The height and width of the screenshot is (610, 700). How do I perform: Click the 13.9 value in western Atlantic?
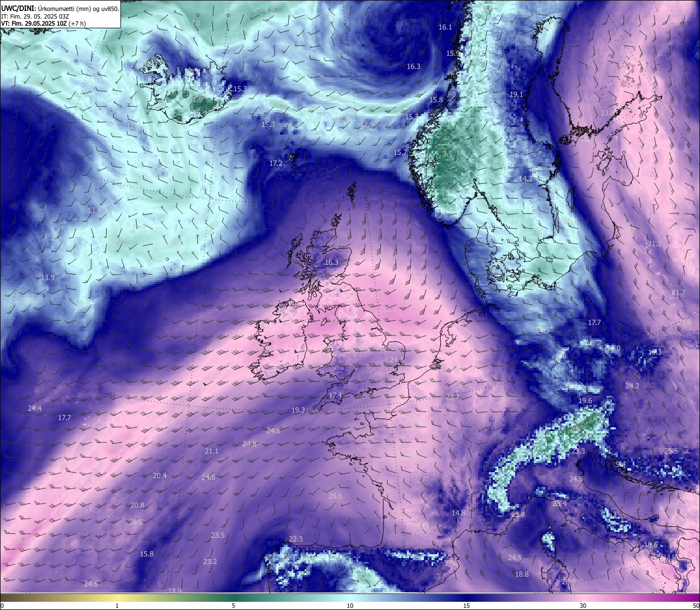pos(48,278)
